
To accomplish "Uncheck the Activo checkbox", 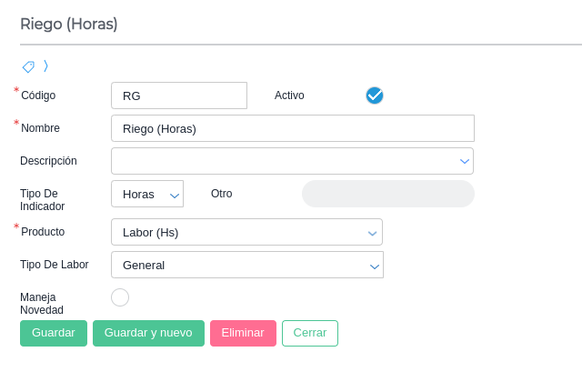I will [375, 95].
